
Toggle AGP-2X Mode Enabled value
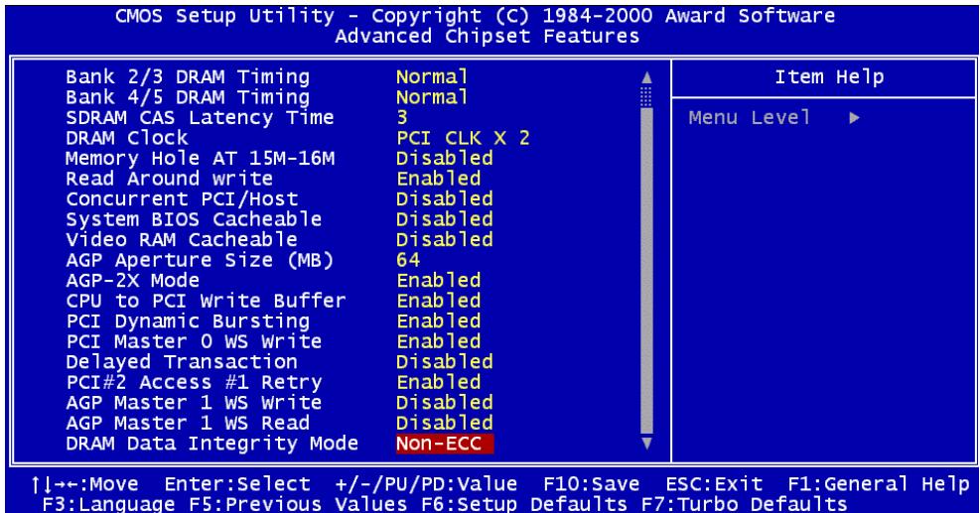pyautogui.click(x=439, y=280)
